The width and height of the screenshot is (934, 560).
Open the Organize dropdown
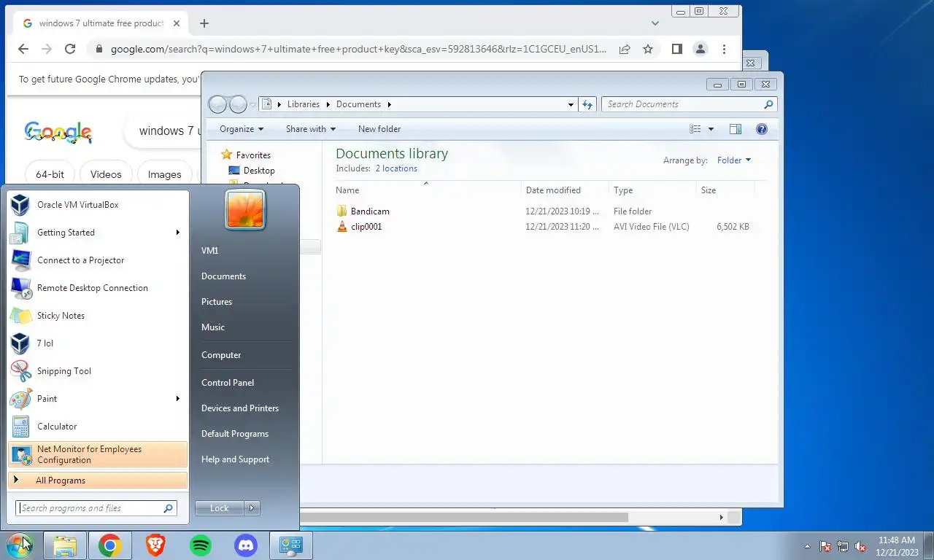coord(242,129)
